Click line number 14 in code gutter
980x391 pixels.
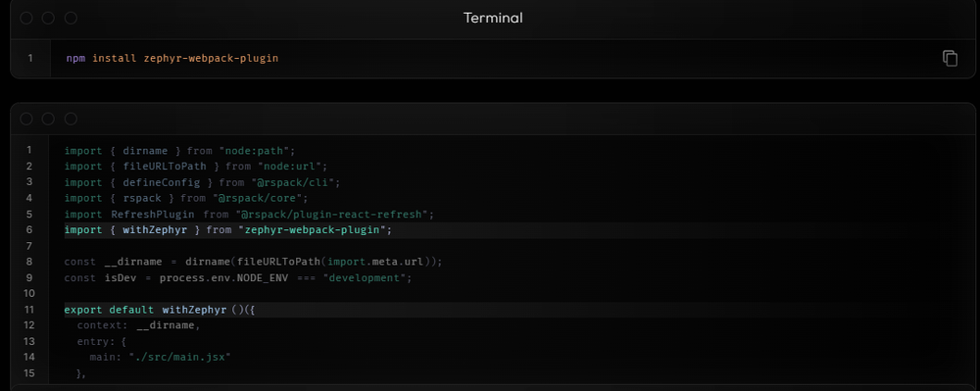click(29, 358)
